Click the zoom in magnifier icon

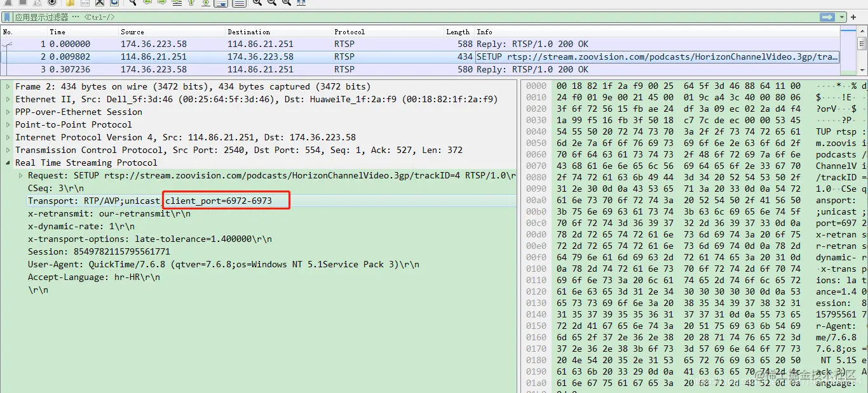tap(257, 3)
